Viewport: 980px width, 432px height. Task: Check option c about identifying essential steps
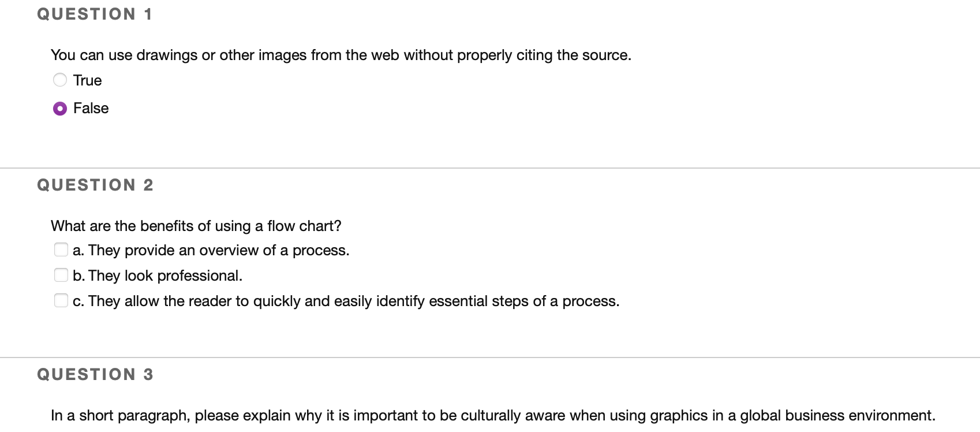[61, 300]
